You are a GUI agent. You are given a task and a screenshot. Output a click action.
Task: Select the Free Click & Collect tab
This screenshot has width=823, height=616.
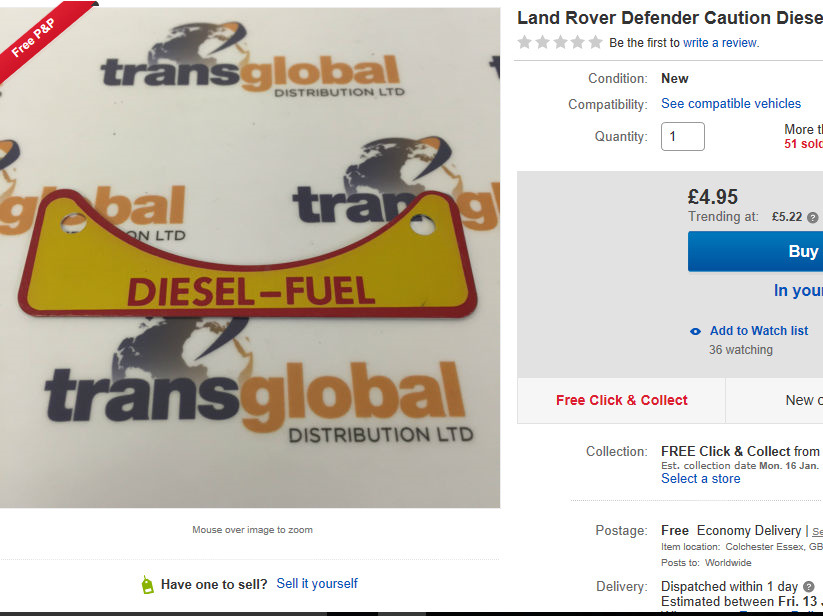(x=621, y=400)
